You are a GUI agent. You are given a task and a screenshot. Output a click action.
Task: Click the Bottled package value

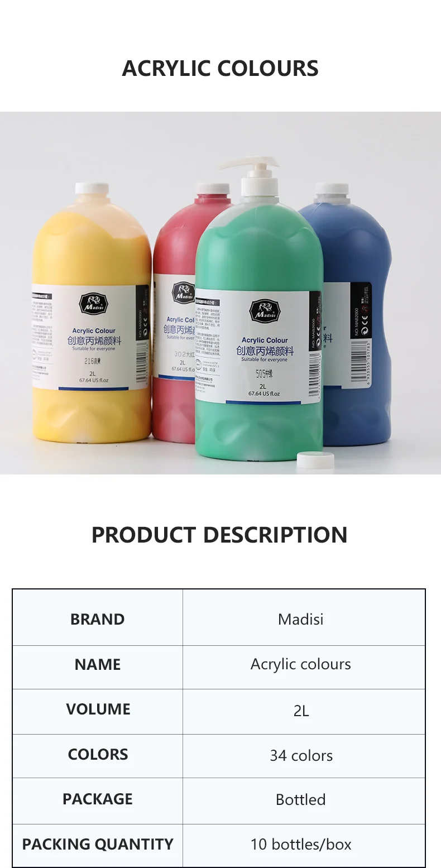point(301,799)
